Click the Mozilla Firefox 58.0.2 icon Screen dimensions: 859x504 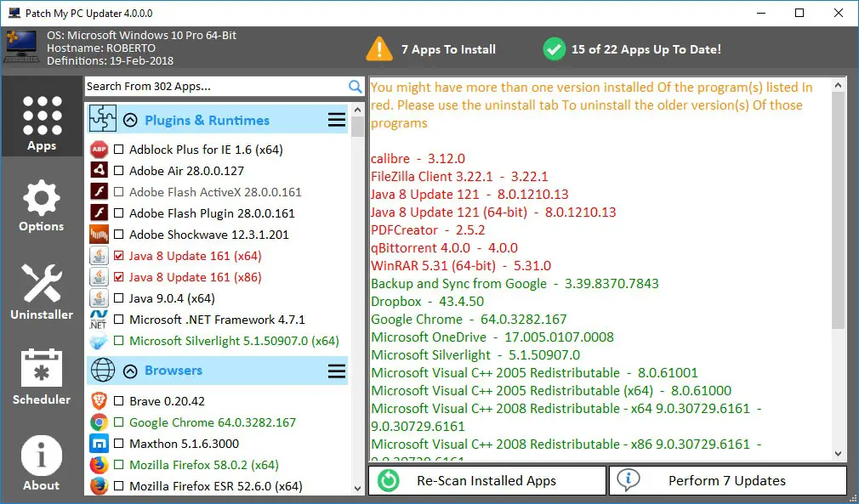[x=100, y=465]
